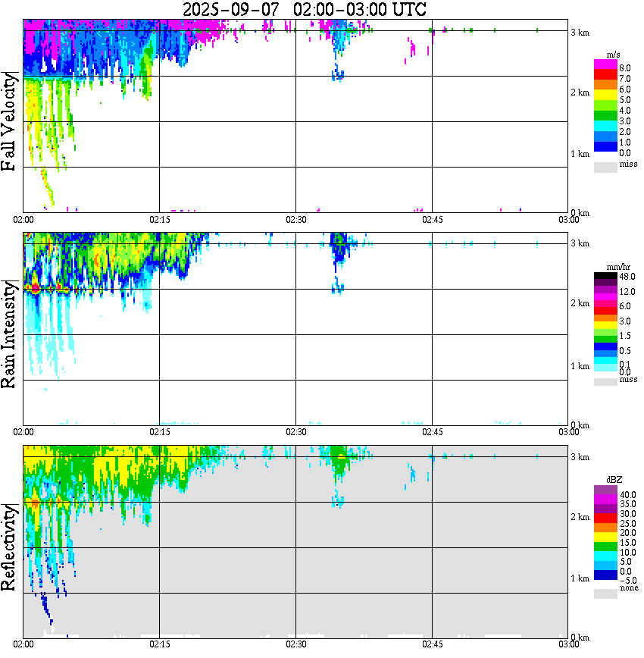Click 02:00 tick under Rain Intensity plot
Viewport: 644px width, 658px height.
23,432
